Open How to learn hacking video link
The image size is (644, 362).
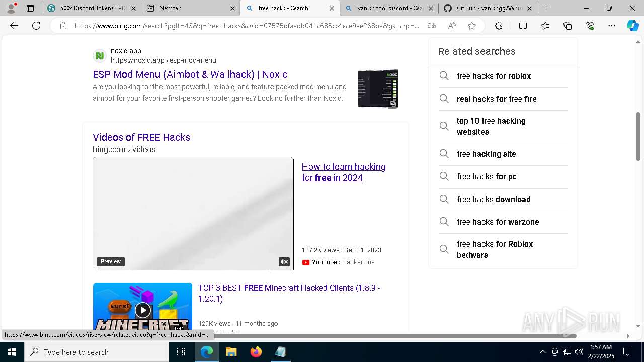344,172
